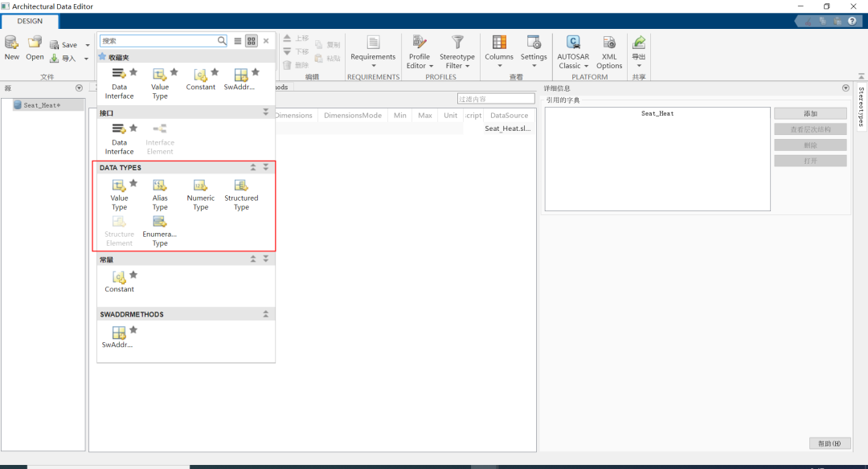Move 常量 section down

pyautogui.click(x=266, y=259)
